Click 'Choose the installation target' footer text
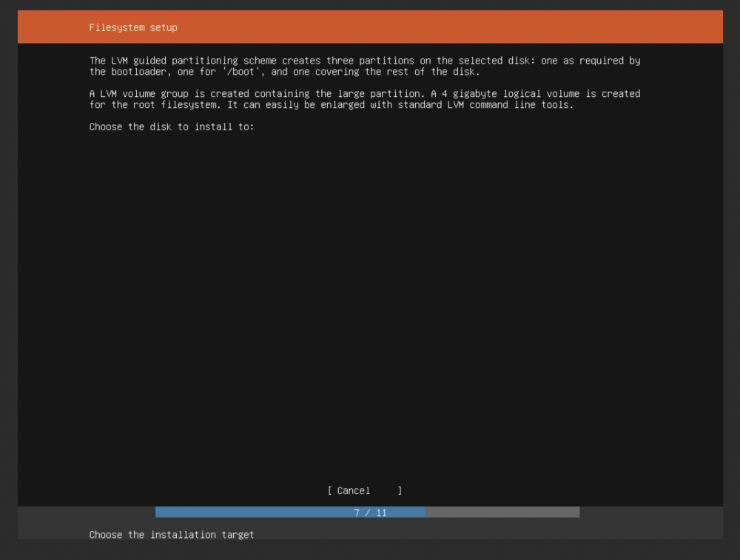This screenshot has width=740, height=560. (x=172, y=535)
